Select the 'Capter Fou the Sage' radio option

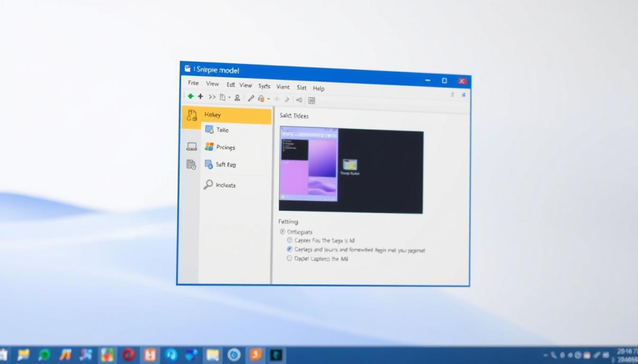point(289,240)
